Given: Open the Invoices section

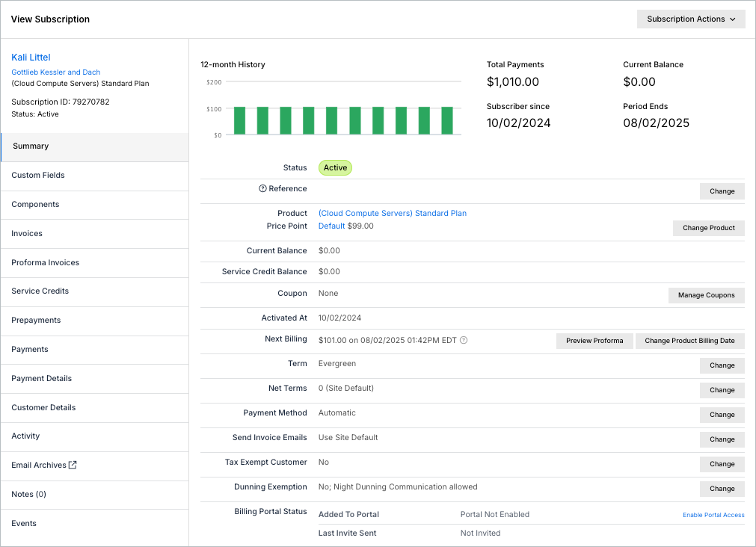Looking at the screenshot, I should (x=95, y=234).
